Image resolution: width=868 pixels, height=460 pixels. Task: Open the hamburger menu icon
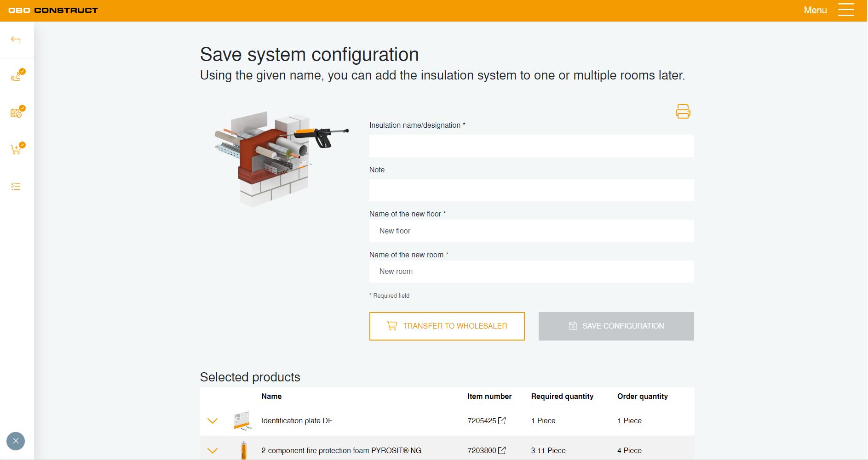(x=845, y=10)
